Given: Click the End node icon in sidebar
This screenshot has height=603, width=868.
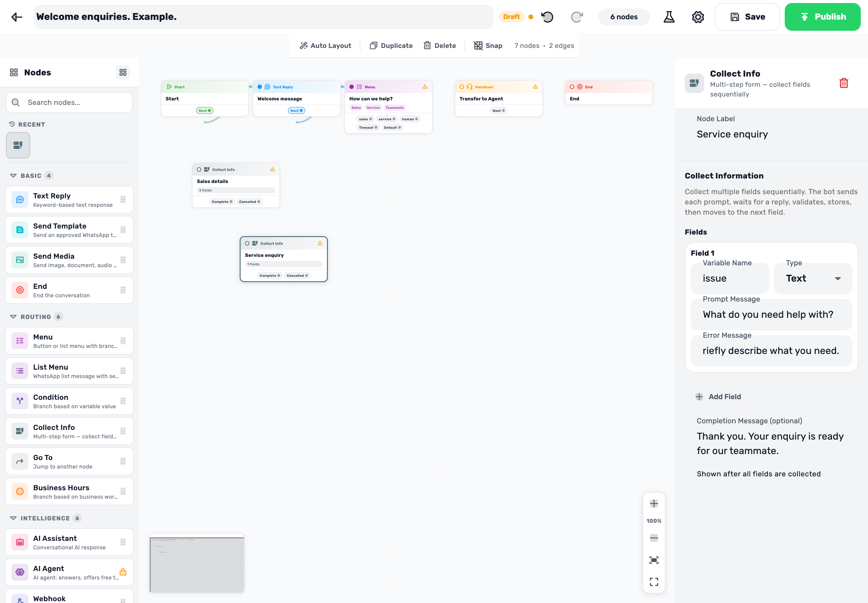Looking at the screenshot, I should (x=20, y=290).
